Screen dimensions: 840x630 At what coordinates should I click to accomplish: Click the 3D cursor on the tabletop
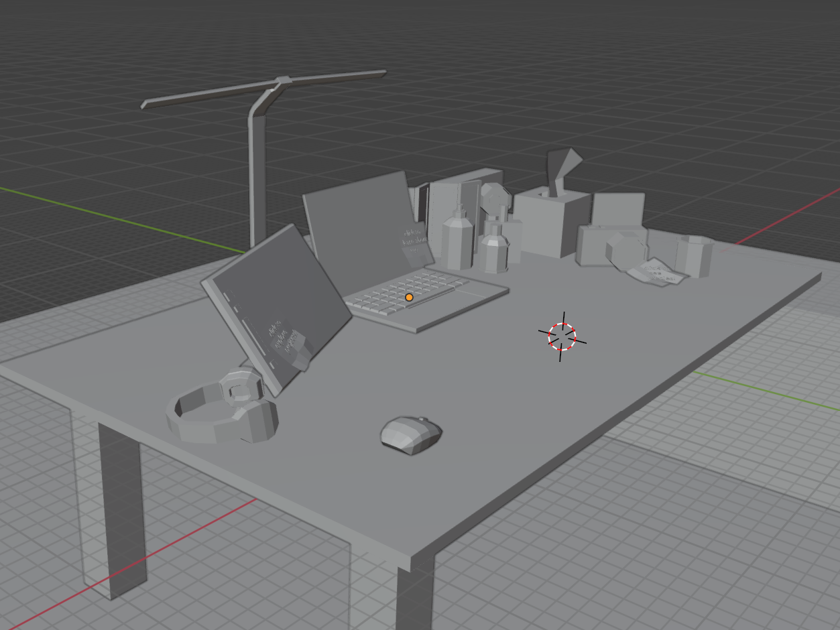pyautogui.click(x=562, y=336)
